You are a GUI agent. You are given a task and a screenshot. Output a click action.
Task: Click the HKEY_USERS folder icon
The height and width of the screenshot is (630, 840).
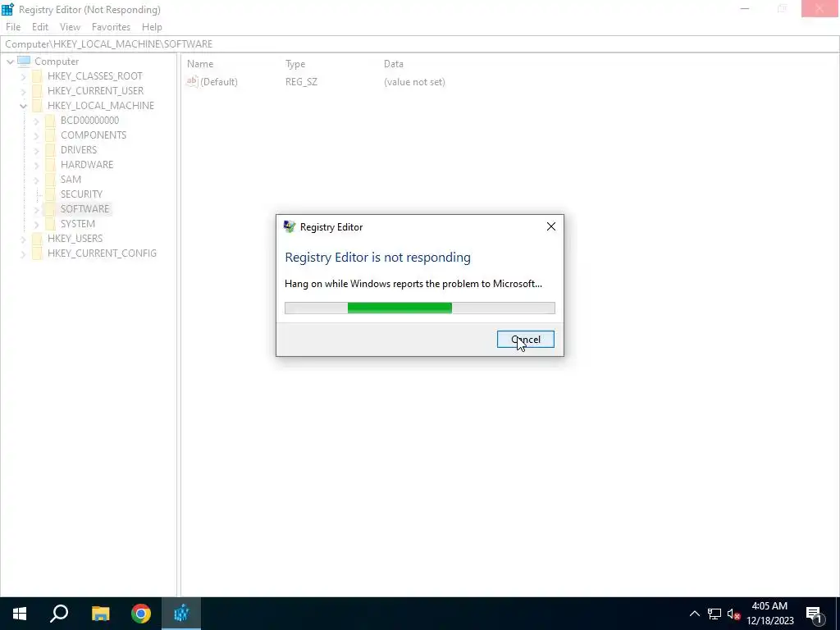coord(37,239)
